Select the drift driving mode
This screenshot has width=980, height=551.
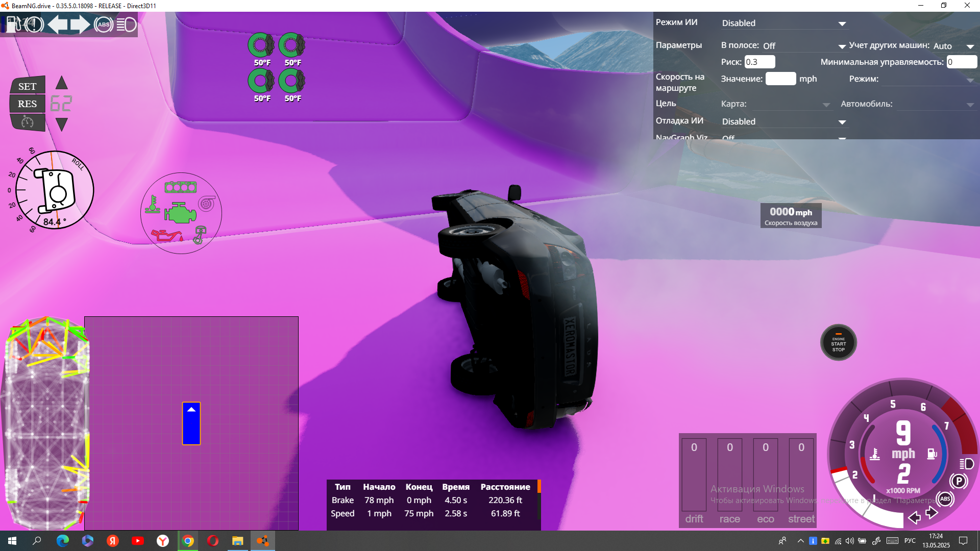tap(694, 518)
